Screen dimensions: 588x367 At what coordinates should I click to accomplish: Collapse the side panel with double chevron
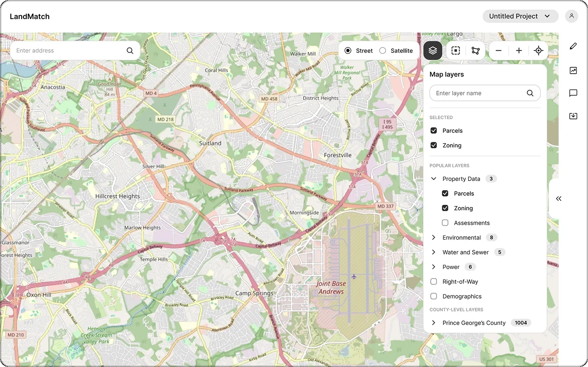click(559, 198)
